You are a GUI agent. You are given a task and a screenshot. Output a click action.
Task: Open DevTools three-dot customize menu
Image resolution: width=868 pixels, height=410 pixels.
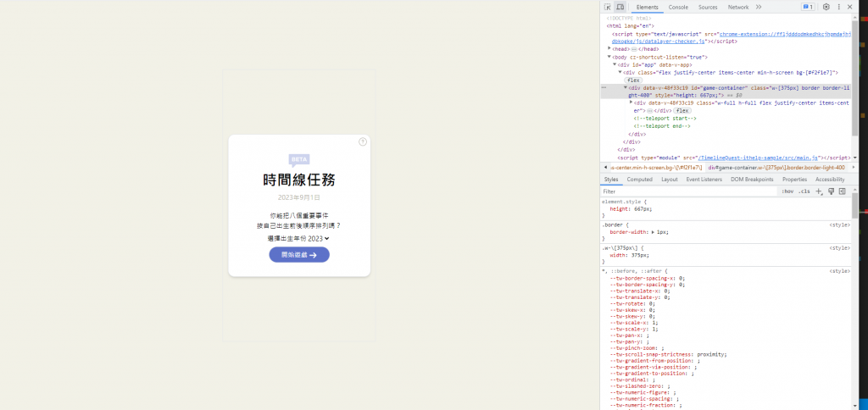click(838, 7)
